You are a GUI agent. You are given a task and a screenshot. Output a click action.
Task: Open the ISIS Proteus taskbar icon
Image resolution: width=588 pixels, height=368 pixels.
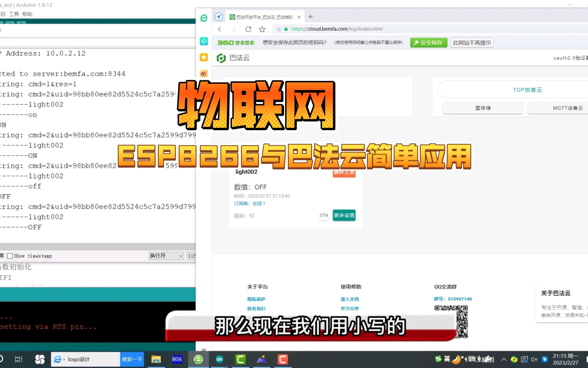tap(177, 359)
